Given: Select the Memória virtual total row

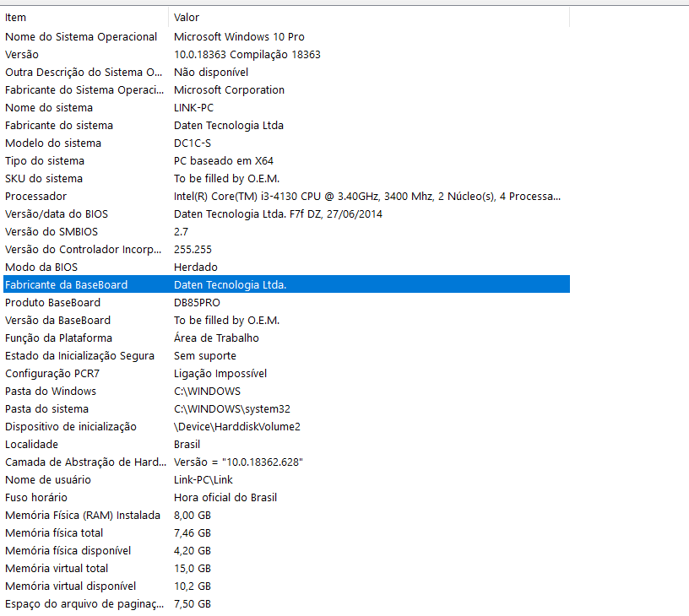Looking at the screenshot, I should pyautogui.click(x=286, y=568).
